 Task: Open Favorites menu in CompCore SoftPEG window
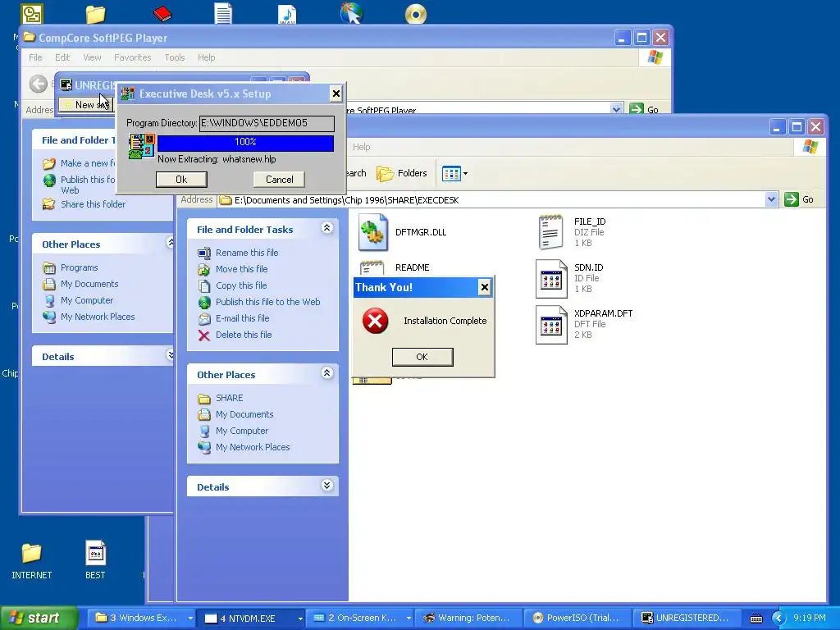pos(132,57)
